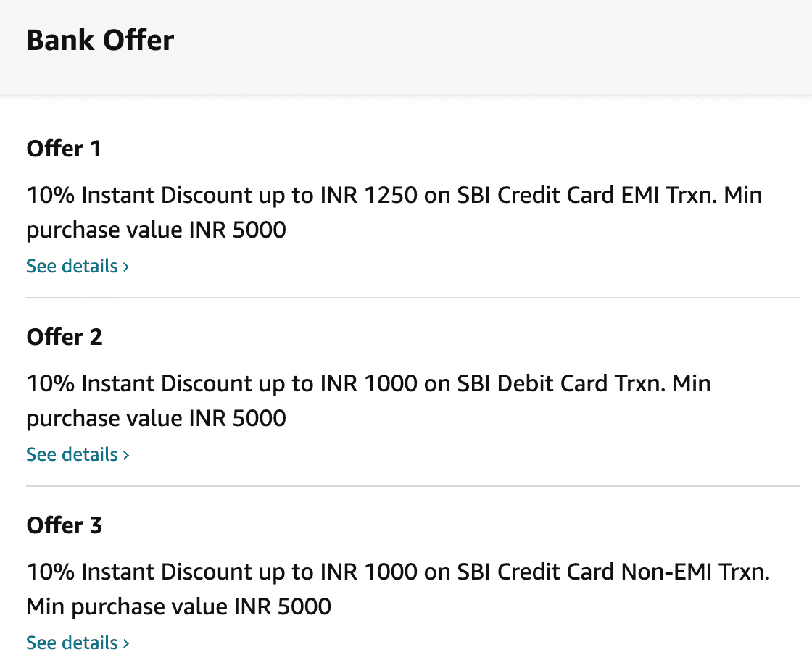Viewport: 812px width, 668px height.
Task: Click the chevron arrow beside Offer 2 details
Action: pos(126,455)
